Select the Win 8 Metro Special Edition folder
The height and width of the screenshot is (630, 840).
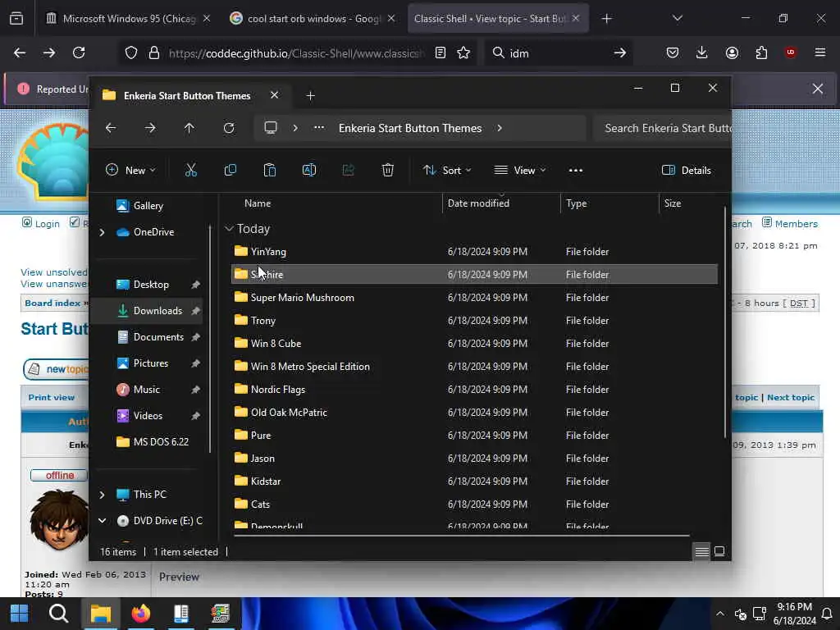point(475,367)
